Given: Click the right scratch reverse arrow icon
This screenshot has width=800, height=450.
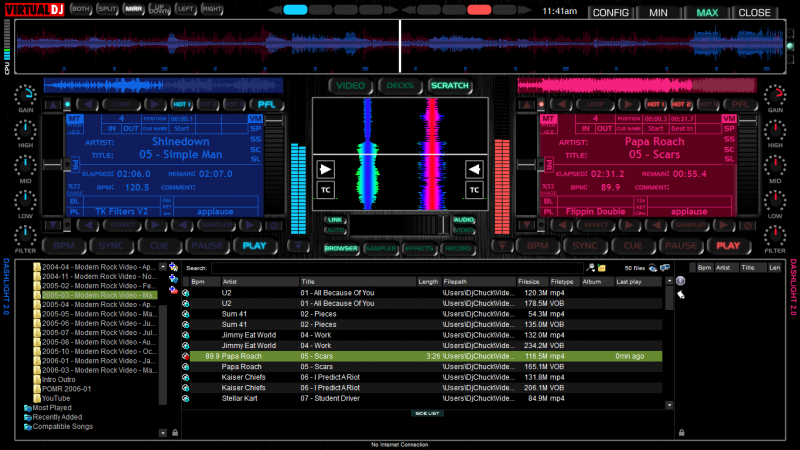Looking at the screenshot, I should pos(474,169).
